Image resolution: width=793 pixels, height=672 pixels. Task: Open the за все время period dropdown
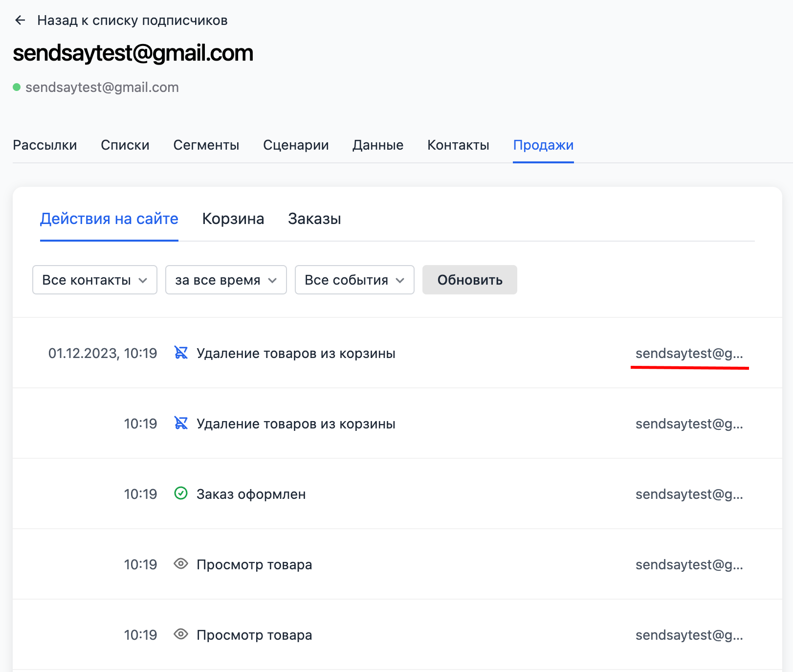coord(226,280)
